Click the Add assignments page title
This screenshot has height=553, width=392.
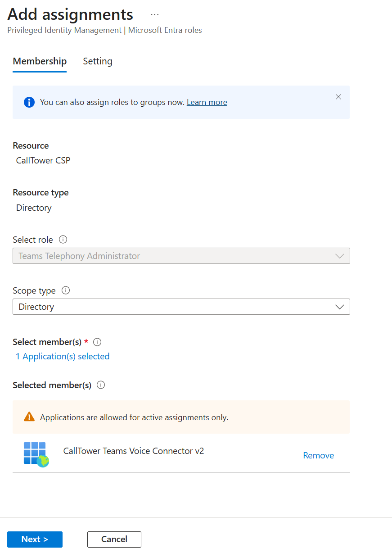[70, 14]
